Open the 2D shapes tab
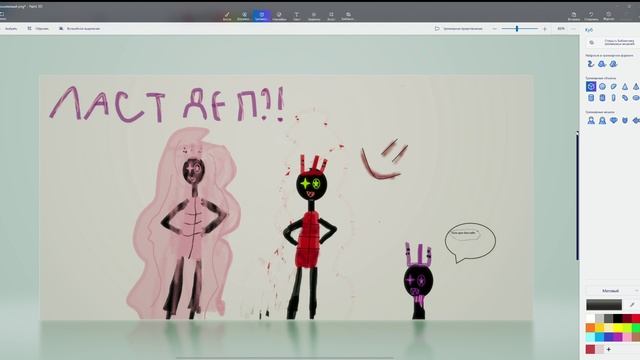This screenshot has height=360, width=640. click(244, 16)
